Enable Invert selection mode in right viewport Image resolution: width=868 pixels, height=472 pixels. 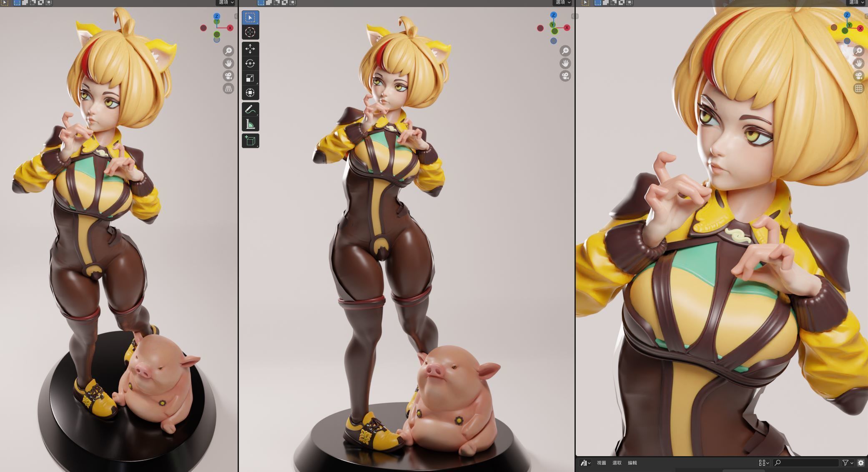tap(622, 3)
